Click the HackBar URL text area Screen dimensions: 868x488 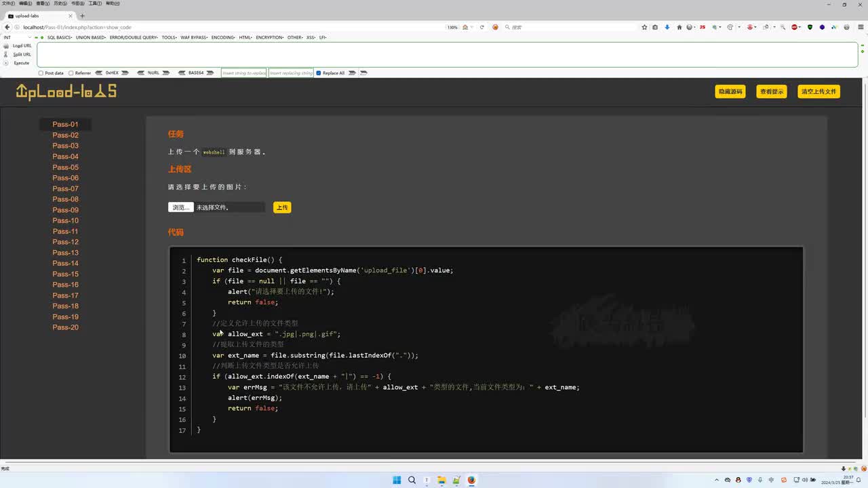click(448, 55)
